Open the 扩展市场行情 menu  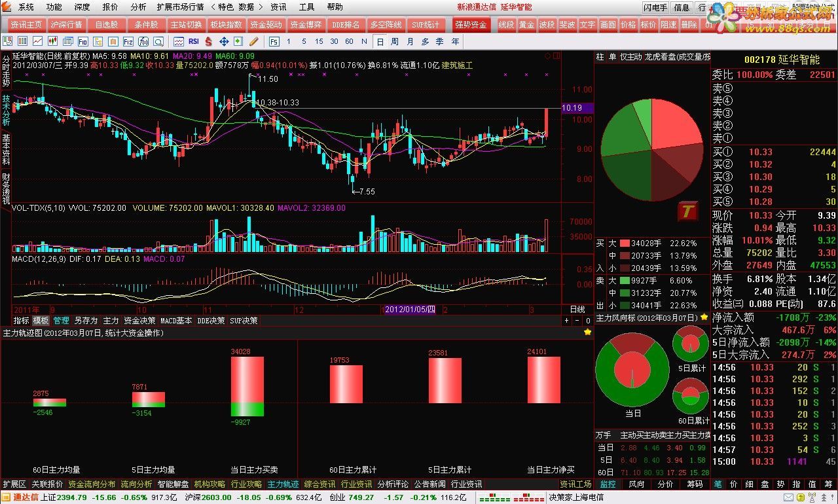(180, 7)
